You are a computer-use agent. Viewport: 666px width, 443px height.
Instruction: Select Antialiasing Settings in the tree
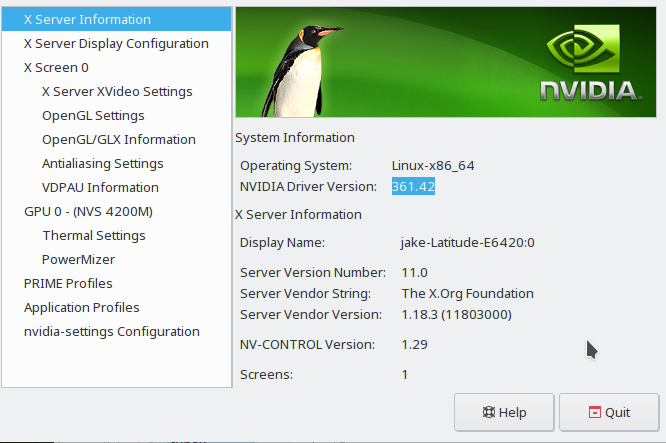tap(102, 164)
